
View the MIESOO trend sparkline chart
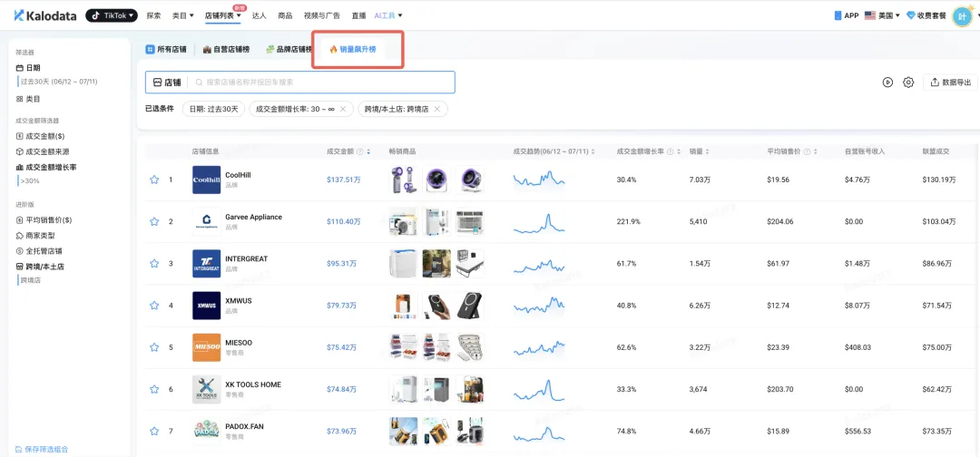539,347
